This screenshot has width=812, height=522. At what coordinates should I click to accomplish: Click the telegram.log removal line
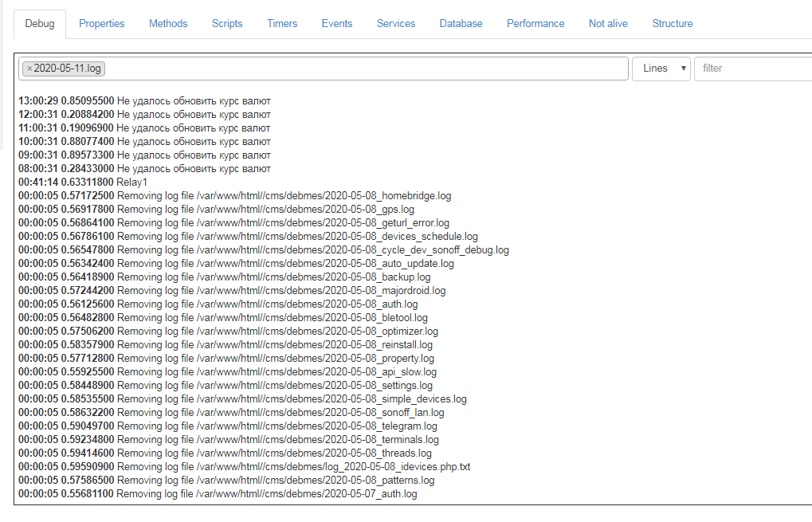click(x=228, y=426)
